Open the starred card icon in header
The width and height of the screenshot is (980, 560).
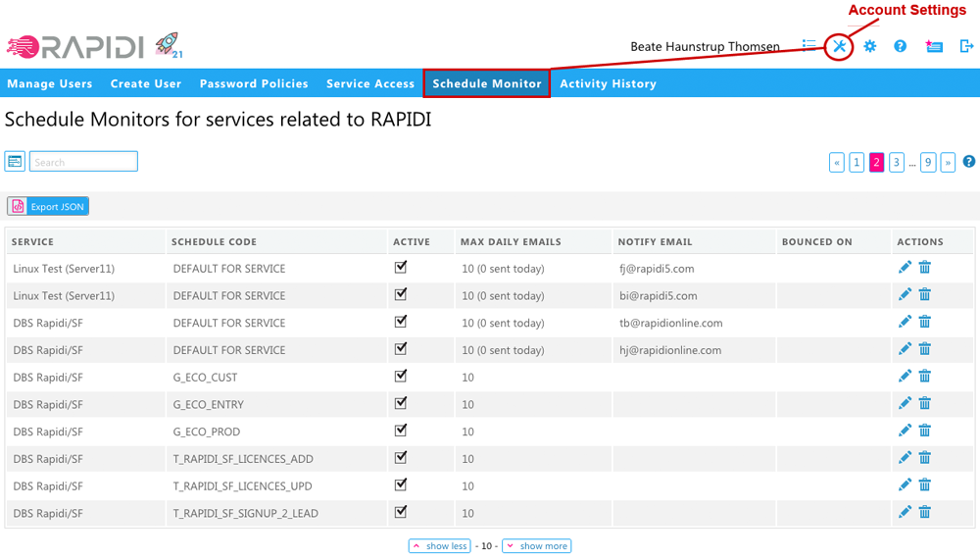[934, 46]
